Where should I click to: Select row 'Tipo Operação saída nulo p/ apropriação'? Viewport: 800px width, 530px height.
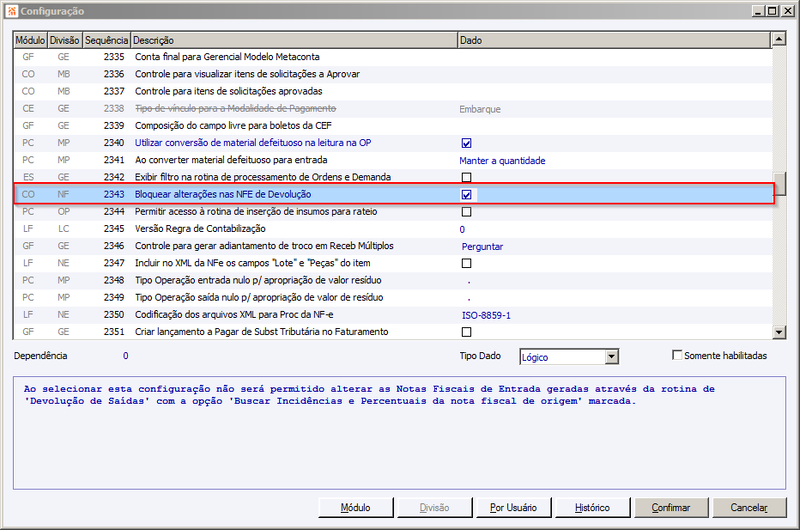pos(392,297)
